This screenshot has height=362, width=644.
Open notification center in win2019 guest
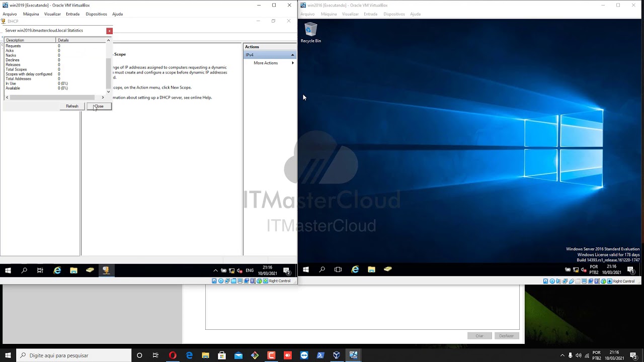pyautogui.click(x=287, y=271)
